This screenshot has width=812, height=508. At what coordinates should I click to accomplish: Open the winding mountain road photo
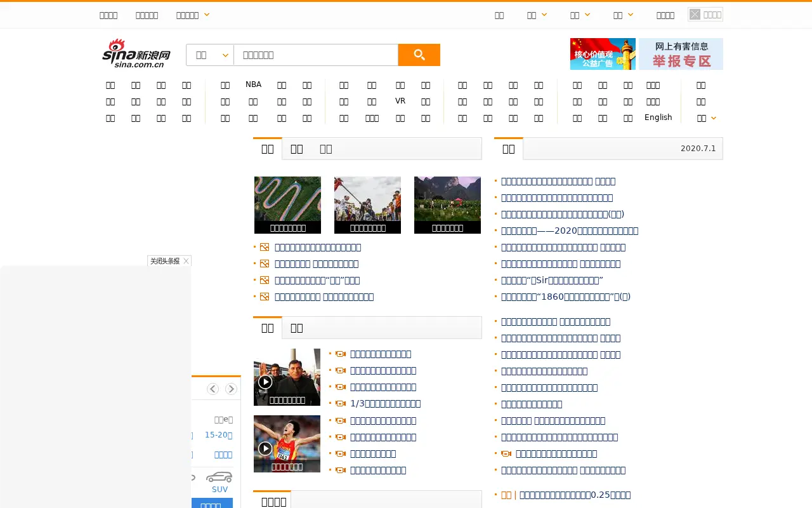(287, 205)
